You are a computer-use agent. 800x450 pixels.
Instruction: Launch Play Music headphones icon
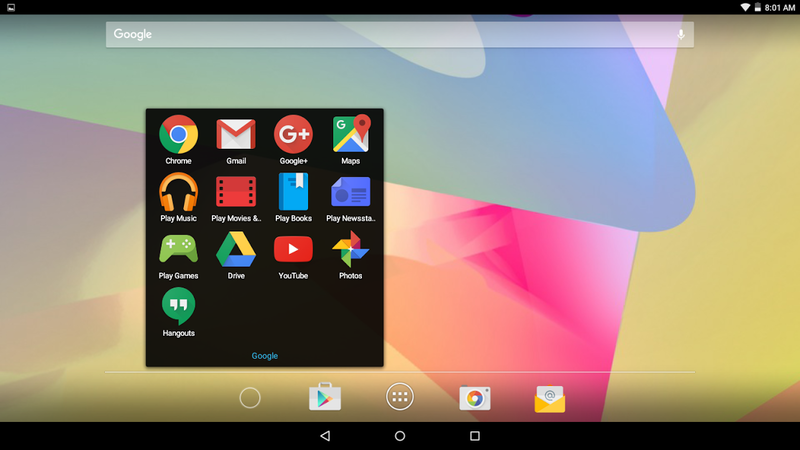pyautogui.click(x=178, y=192)
